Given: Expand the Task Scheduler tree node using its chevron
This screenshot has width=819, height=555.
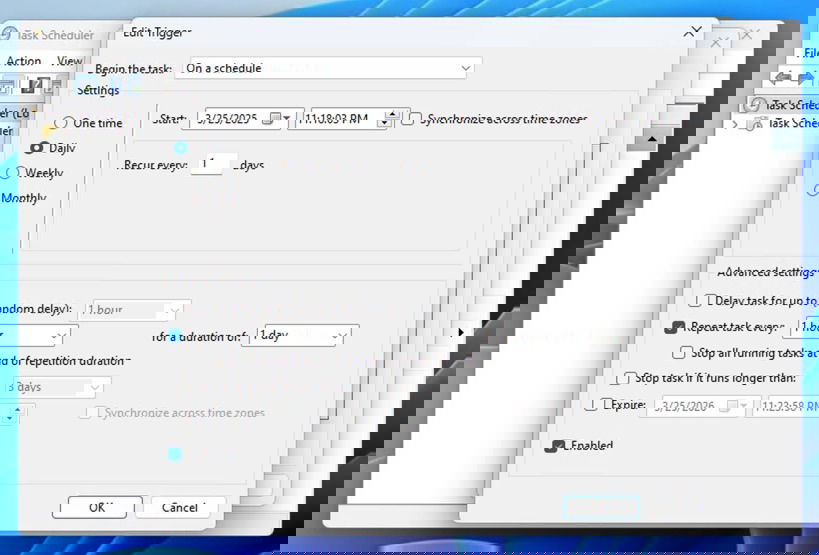Looking at the screenshot, I should pos(734,124).
